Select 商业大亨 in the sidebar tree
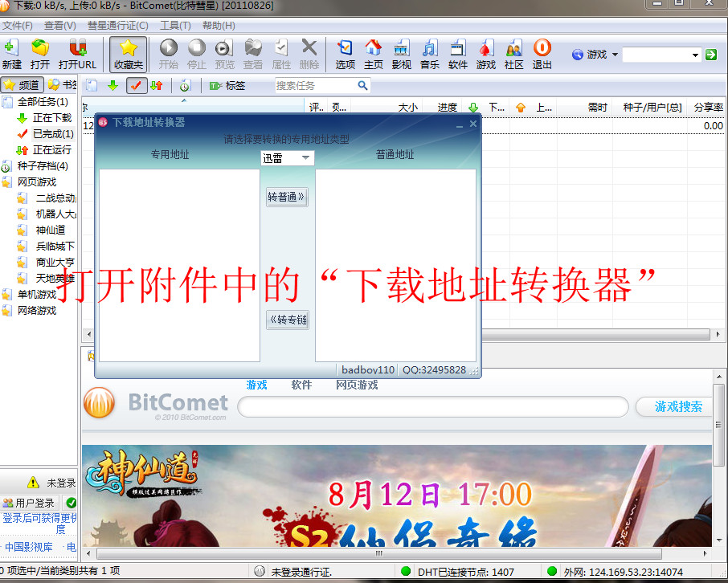 click(x=55, y=263)
